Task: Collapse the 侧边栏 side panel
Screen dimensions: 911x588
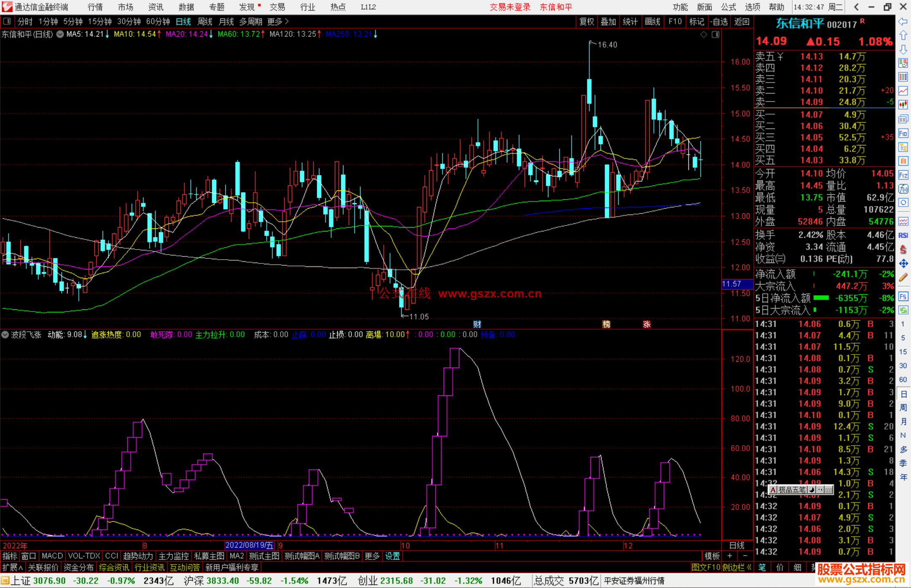Action: point(737,567)
